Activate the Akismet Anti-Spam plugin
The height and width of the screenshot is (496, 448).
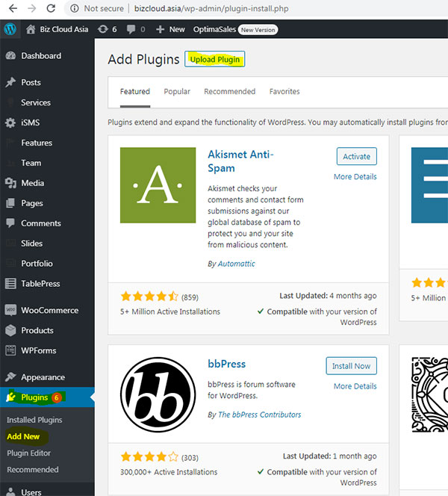[x=357, y=156]
